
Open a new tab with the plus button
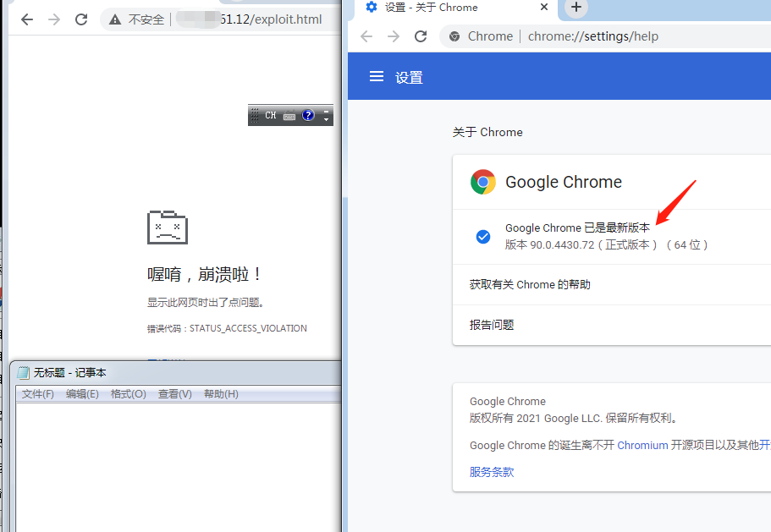576,8
